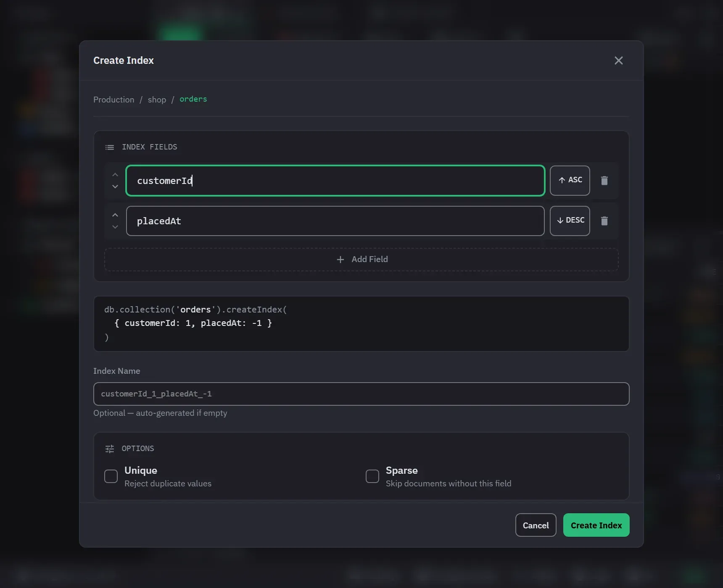Enable the Unique option checkbox
This screenshot has height=588, width=723.
tap(111, 476)
